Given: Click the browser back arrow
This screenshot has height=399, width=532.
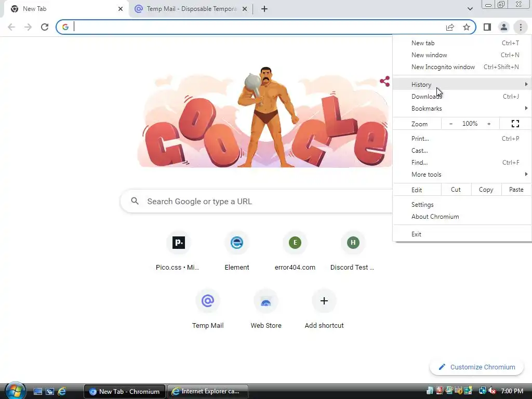Looking at the screenshot, I should (x=11, y=27).
